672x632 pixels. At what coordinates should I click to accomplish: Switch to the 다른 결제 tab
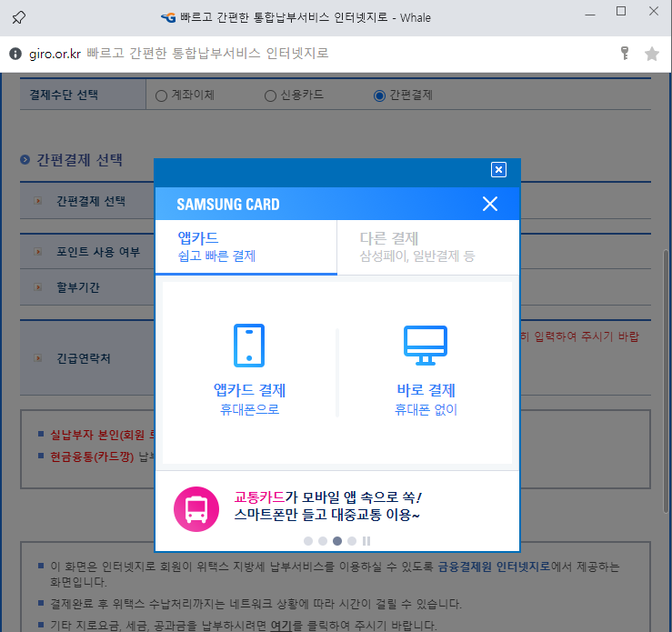point(428,246)
